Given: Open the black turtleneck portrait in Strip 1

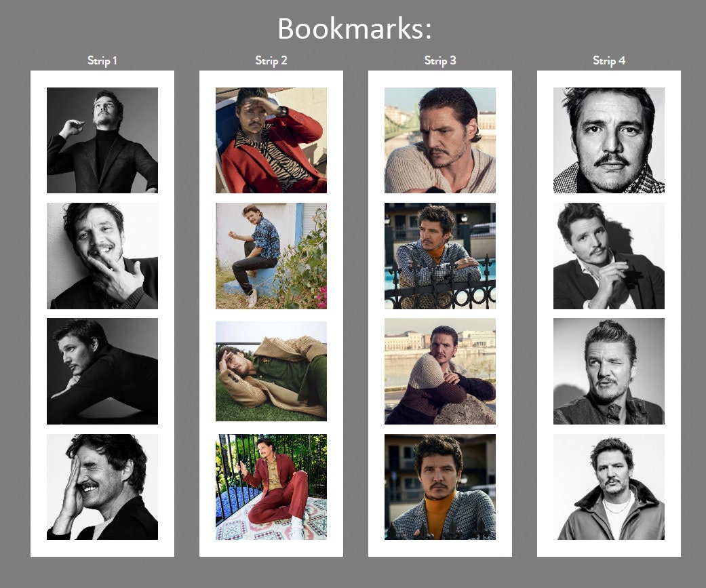Looking at the screenshot, I should [x=102, y=140].
